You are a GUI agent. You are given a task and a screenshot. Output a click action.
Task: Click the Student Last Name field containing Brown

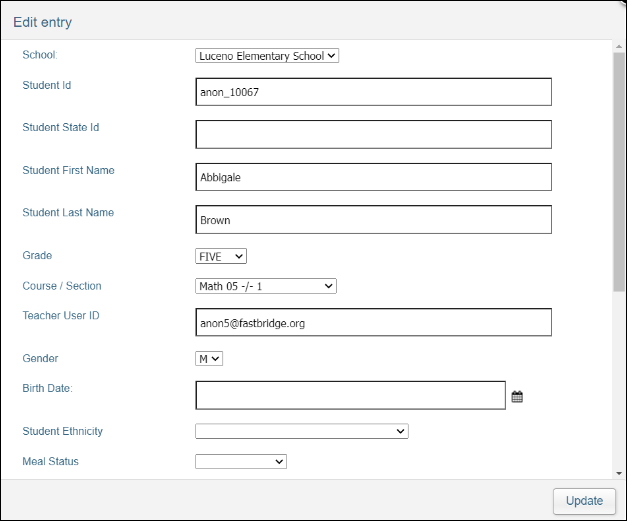tap(373, 220)
